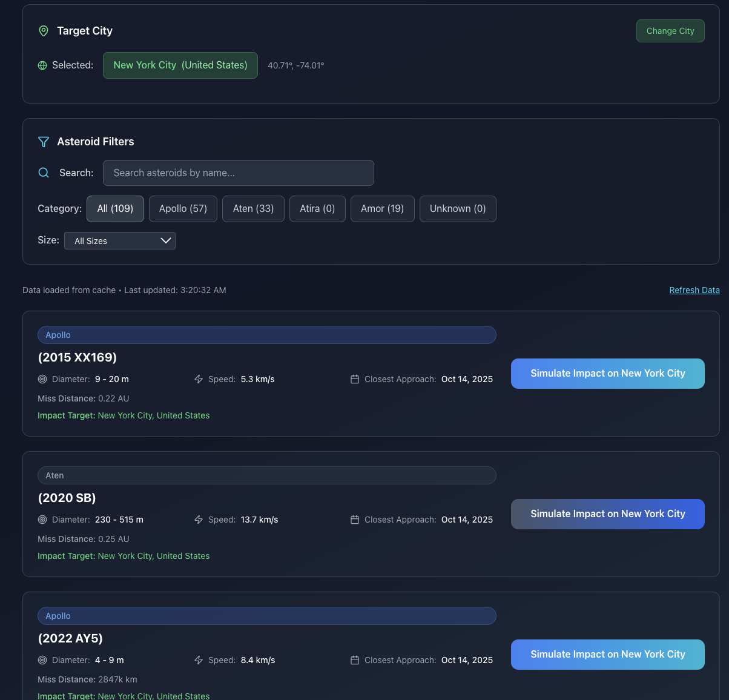Simulate impact for asteroid (2020 SB)

[608, 514]
